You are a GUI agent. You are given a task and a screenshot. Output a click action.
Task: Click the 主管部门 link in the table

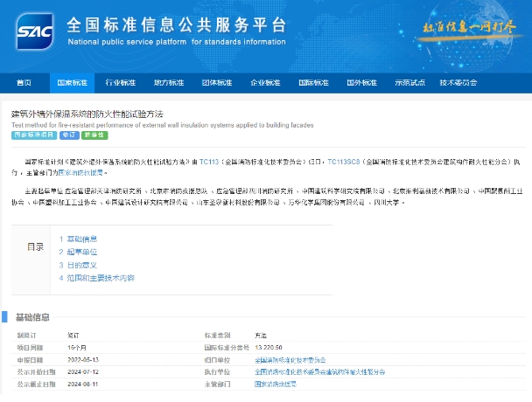pos(278,384)
